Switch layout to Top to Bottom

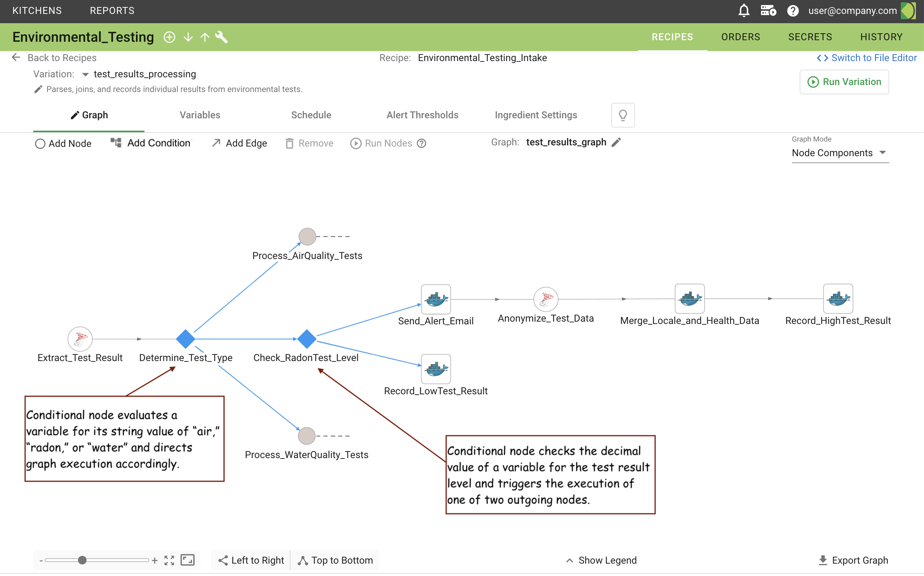(x=335, y=560)
